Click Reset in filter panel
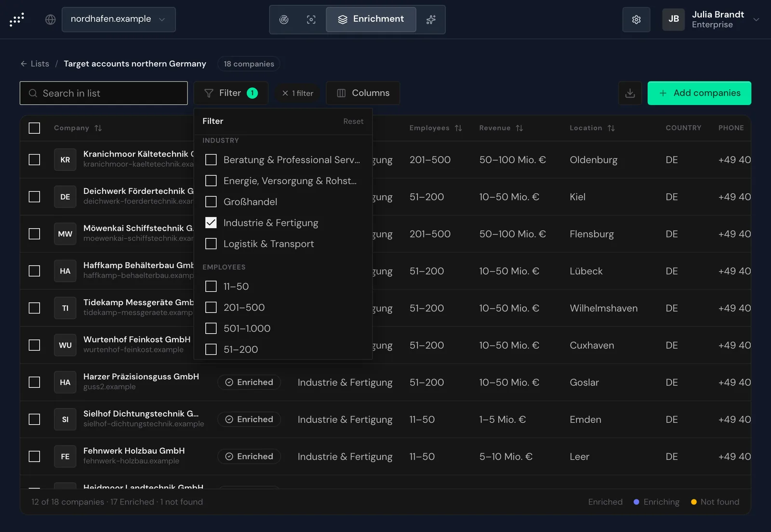The image size is (771, 532). 353,121
